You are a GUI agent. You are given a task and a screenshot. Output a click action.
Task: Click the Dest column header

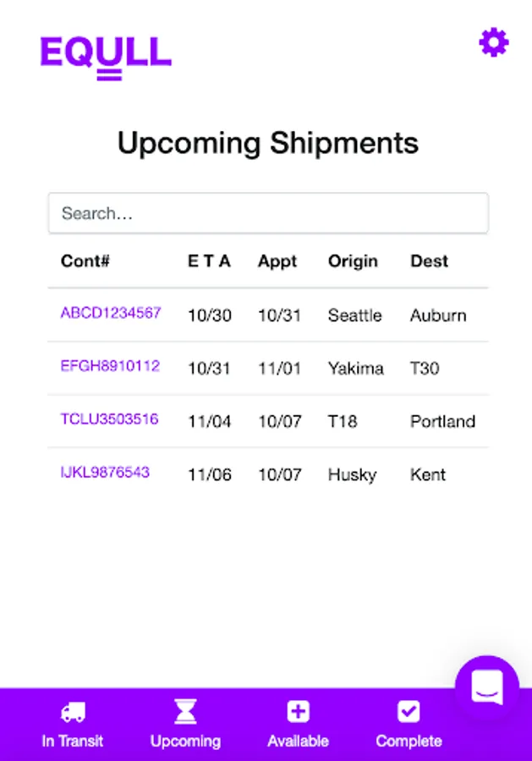(x=429, y=261)
